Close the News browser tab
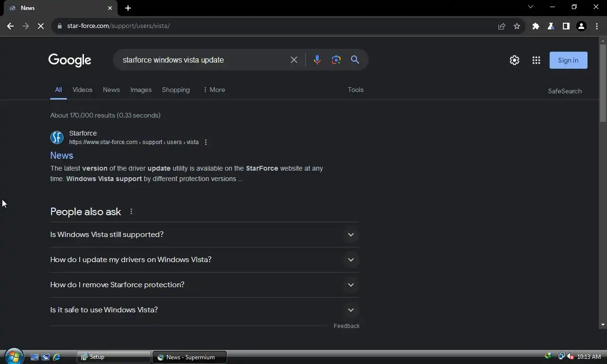The image size is (607, 364). coord(110,8)
